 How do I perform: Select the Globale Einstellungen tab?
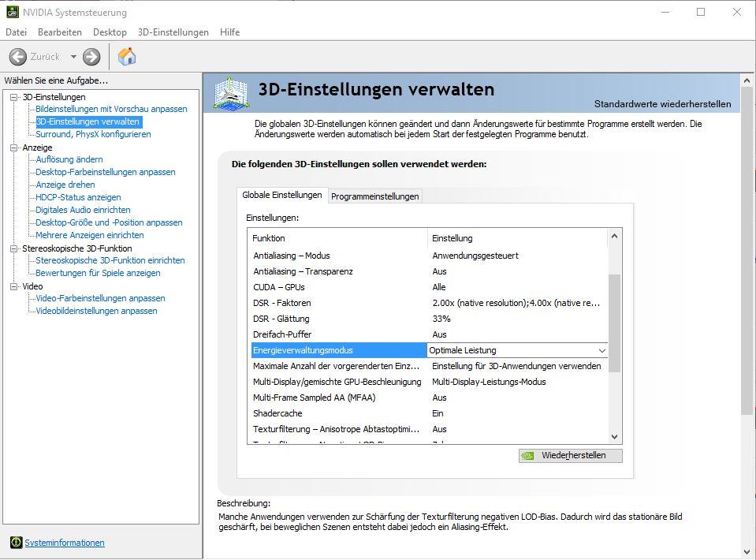coord(282,195)
